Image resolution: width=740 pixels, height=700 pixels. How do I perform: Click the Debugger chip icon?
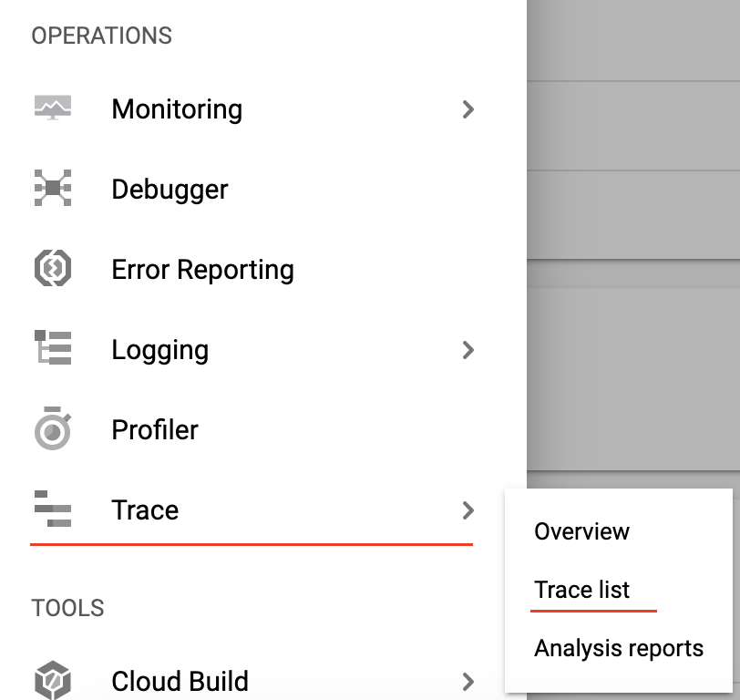pos(53,188)
